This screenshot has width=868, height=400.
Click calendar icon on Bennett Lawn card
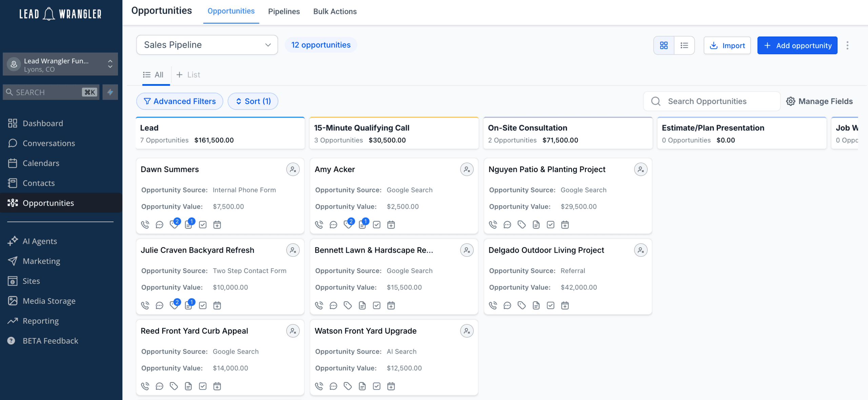[391, 306]
